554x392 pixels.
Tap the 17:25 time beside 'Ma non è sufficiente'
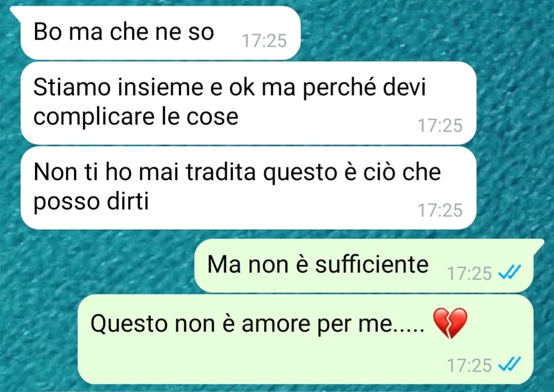[469, 273]
